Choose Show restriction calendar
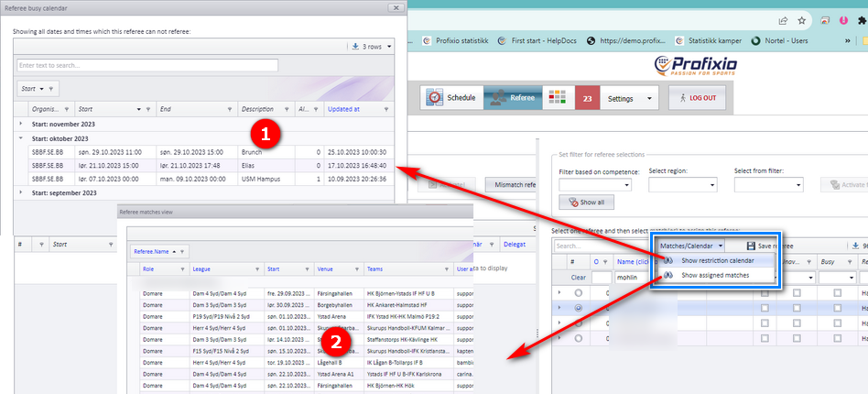 click(x=717, y=260)
